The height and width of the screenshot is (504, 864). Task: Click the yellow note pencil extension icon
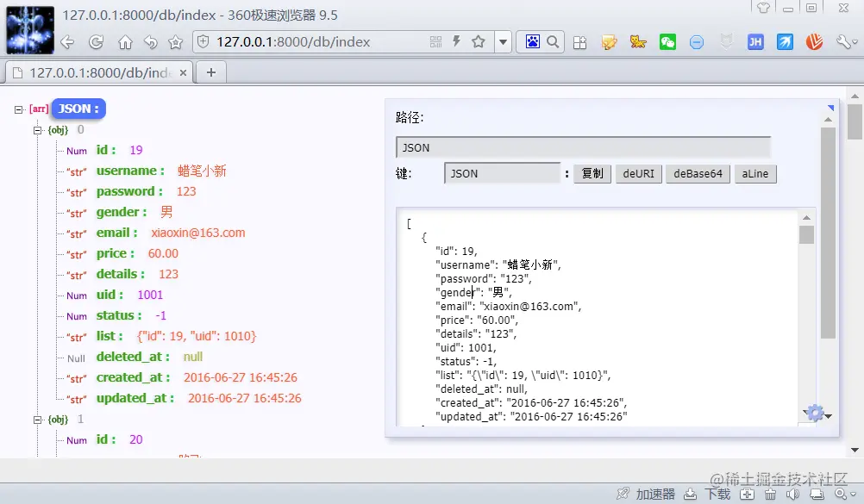click(609, 42)
